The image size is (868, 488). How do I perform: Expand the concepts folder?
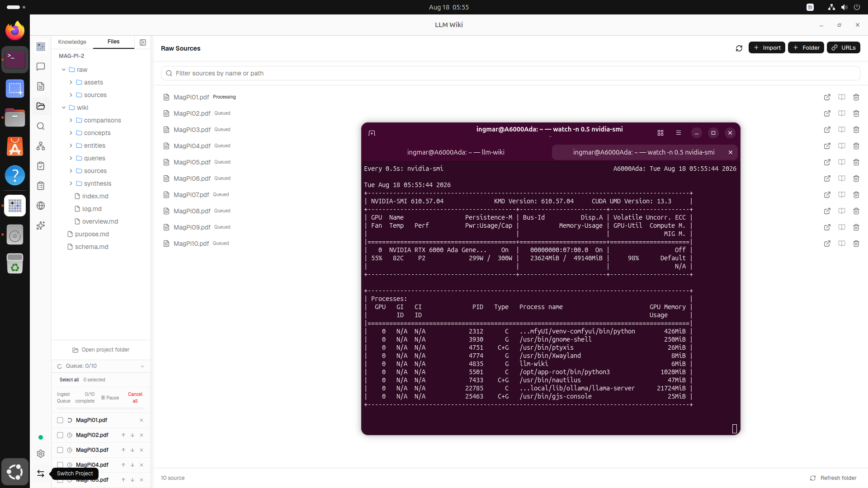(x=71, y=133)
